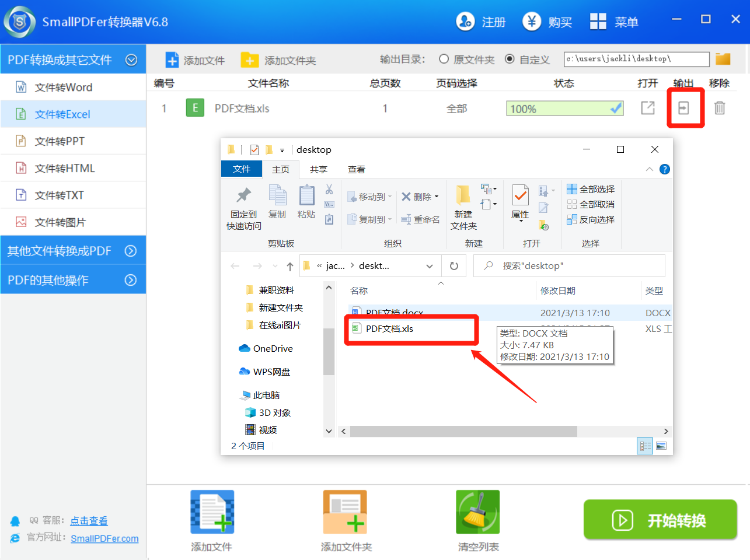Click the large 添加文件夹 icon at the bottom
Viewport: 750px width, 560px height.
tap(345, 512)
